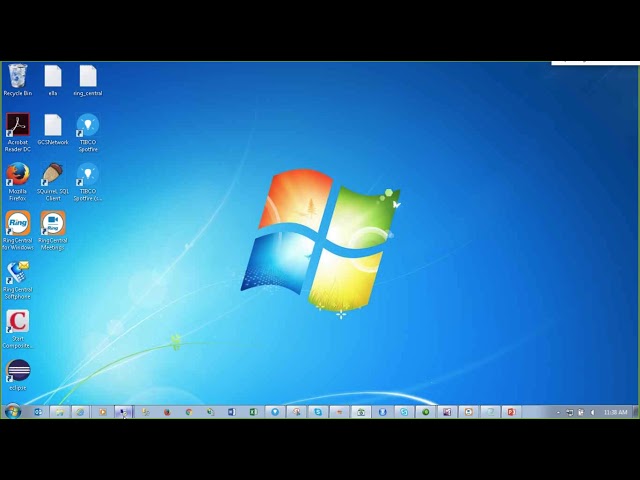
Task: Click the 11:38 AM taskbar clock
Action: [615, 412]
